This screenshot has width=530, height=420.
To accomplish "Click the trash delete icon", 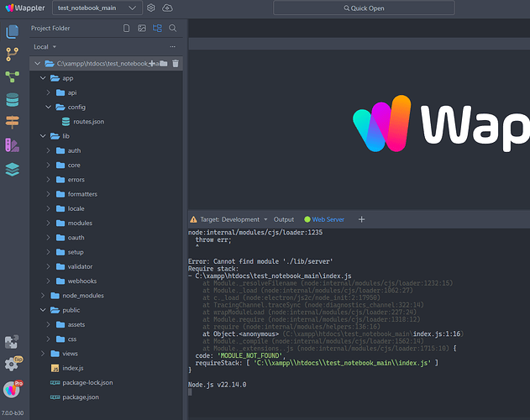I will click(176, 64).
